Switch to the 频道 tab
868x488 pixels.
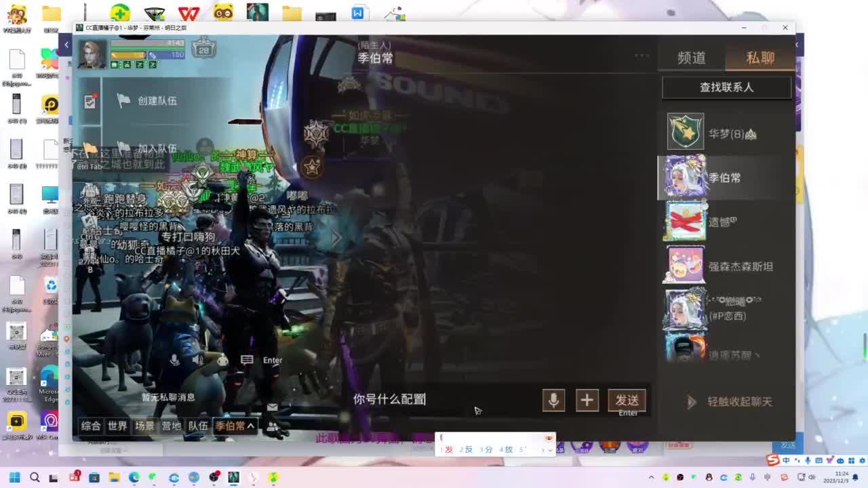tap(692, 58)
